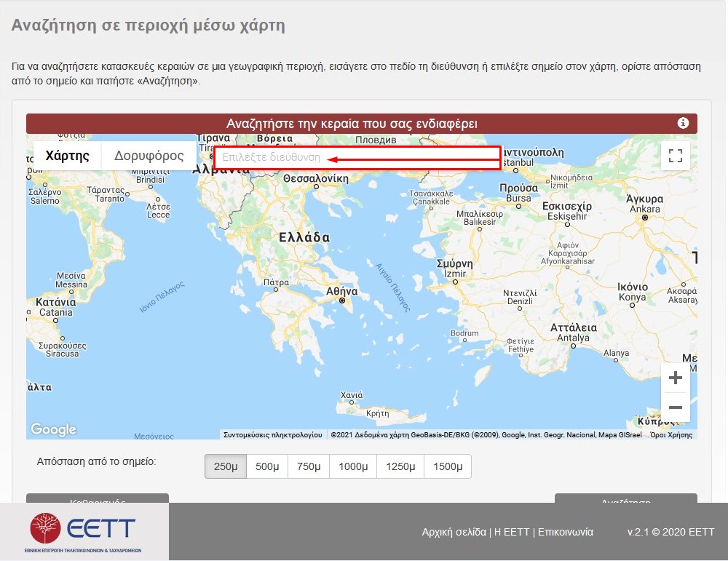728x561 pixels.
Task: Open the Όροι Χρήσης terms link
Action: coord(671,434)
